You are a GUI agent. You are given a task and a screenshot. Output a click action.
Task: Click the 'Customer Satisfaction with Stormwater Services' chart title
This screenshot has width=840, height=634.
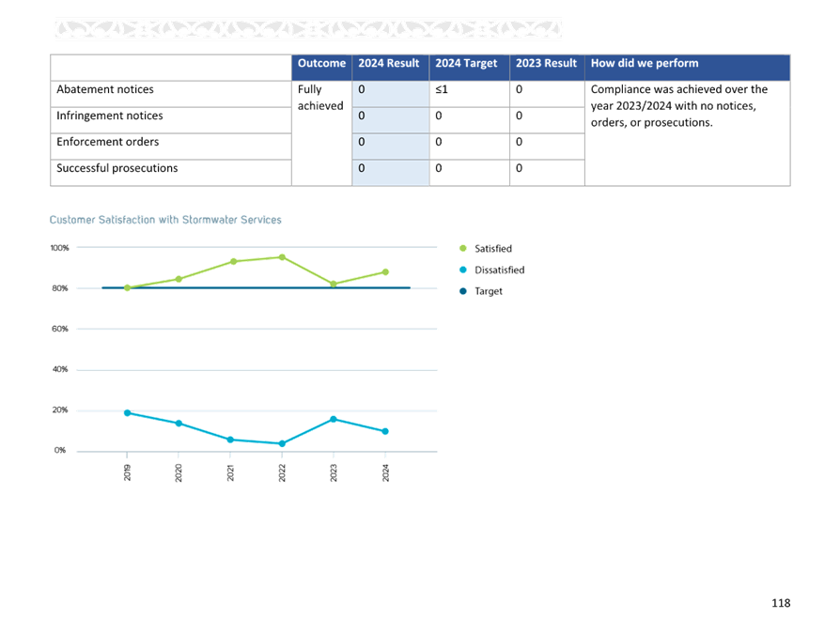165,220
